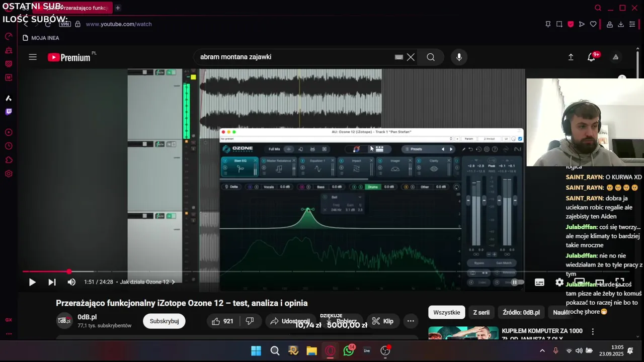Image resolution: width=644 pixels, height=362 pixels.
Task: Open File Explorer from the taskbar
Action: (311, 351)
